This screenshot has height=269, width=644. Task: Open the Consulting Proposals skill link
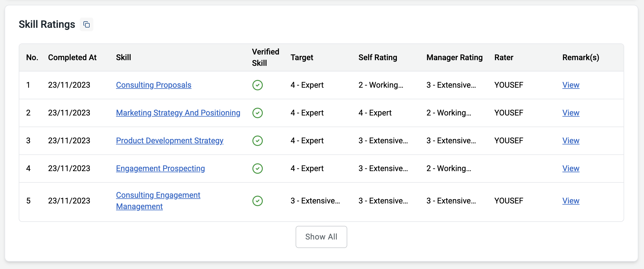[x=153, y=85]
